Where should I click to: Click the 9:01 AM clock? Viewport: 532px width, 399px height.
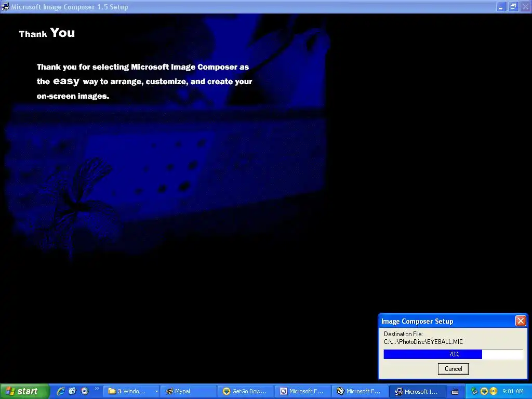pos(513,392)
